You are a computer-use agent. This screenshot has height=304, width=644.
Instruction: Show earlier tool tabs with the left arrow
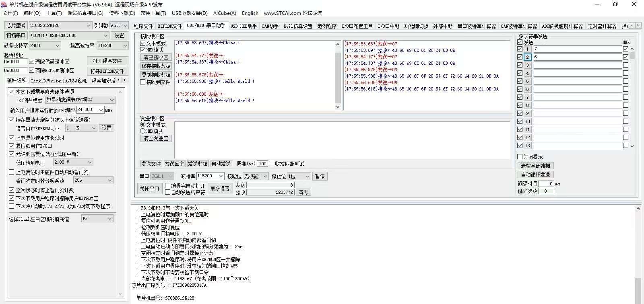pyautogui.click(x=632, y=25)
